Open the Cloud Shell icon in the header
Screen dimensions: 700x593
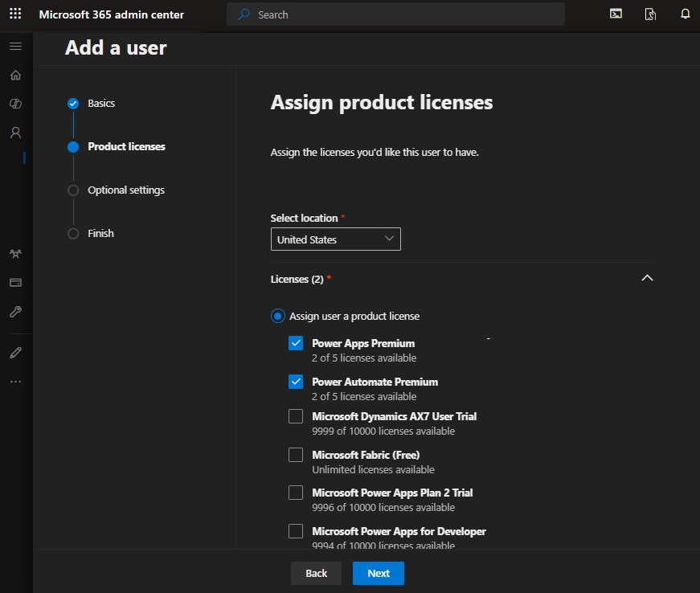click(x=616, y=14)
